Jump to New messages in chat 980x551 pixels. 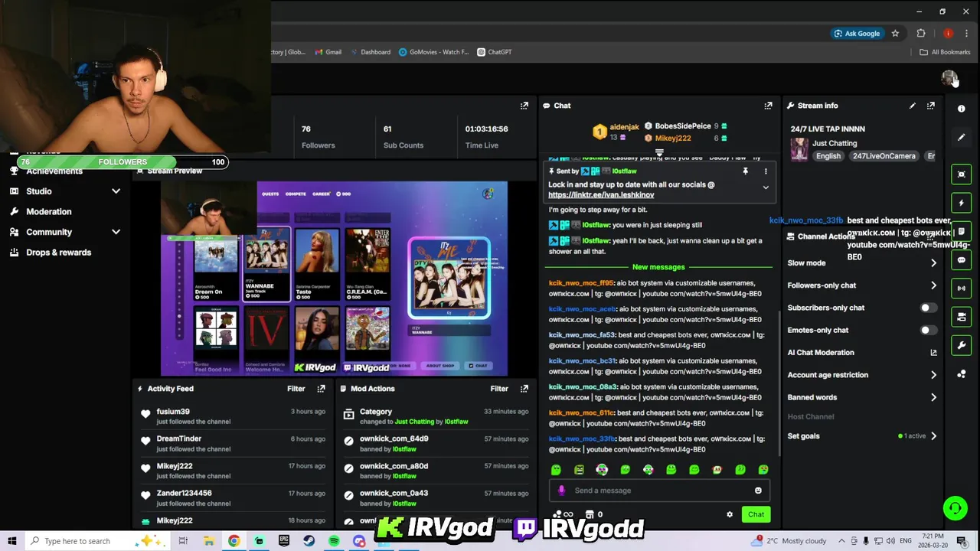point(658,267)
